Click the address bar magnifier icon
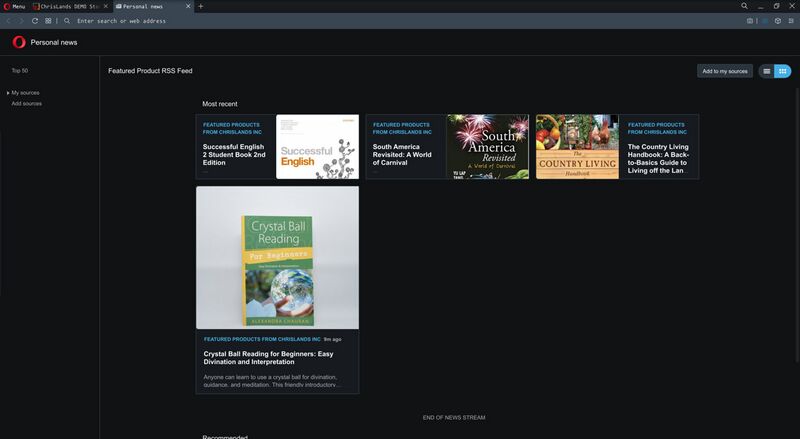 [67, 21]
